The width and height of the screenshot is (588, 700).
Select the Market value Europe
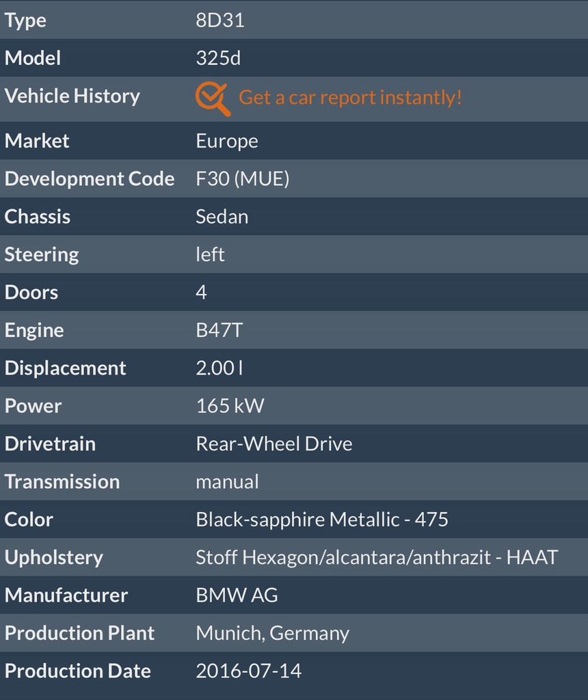click(x=227, y=141)
